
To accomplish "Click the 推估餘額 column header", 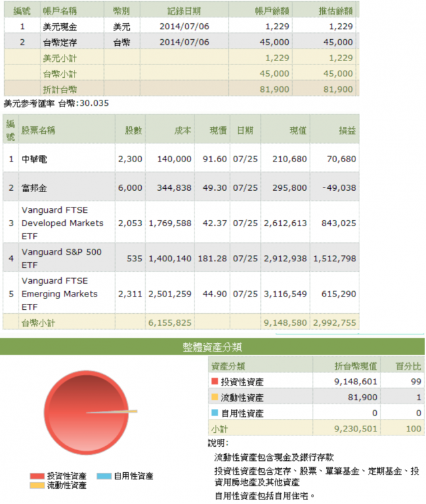I will click(335, 11).
